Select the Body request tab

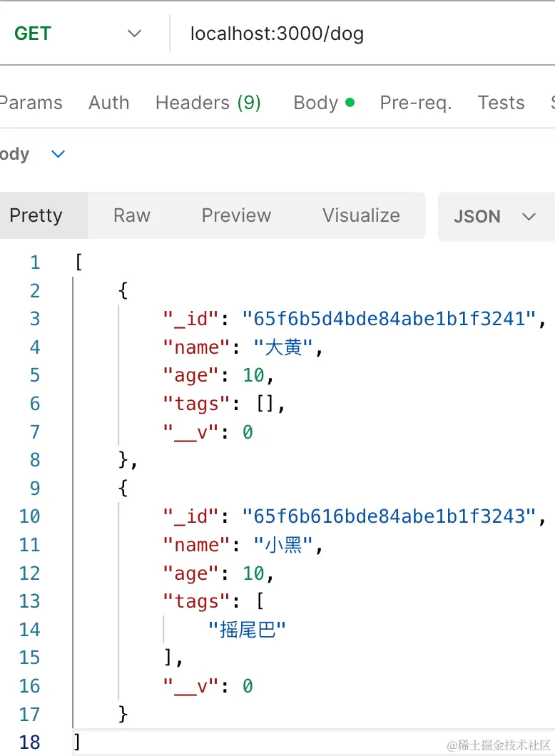[x=324, y=103]
